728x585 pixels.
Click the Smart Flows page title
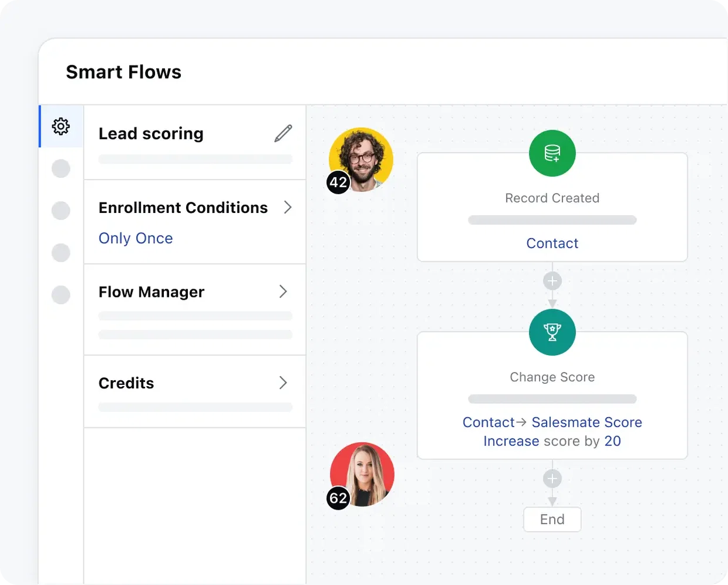pos(123,72)
